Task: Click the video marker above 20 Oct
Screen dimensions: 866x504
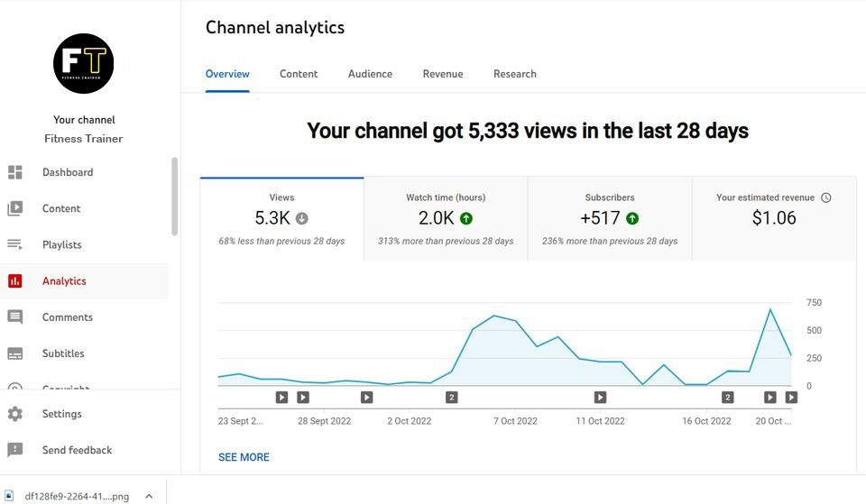Action: pos(769,397)
